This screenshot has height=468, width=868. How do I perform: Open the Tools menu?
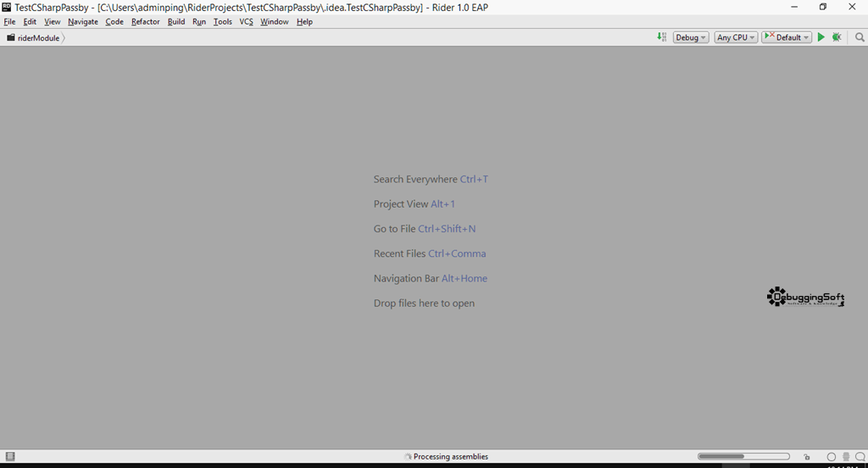(x=223, y=21)
